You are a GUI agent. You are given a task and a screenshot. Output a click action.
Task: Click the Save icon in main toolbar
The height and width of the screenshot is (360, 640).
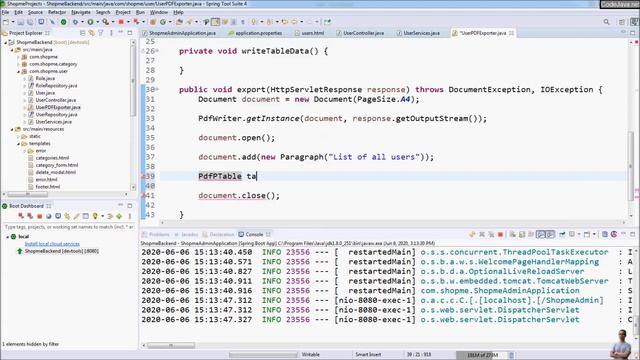[x=20, y=22]
